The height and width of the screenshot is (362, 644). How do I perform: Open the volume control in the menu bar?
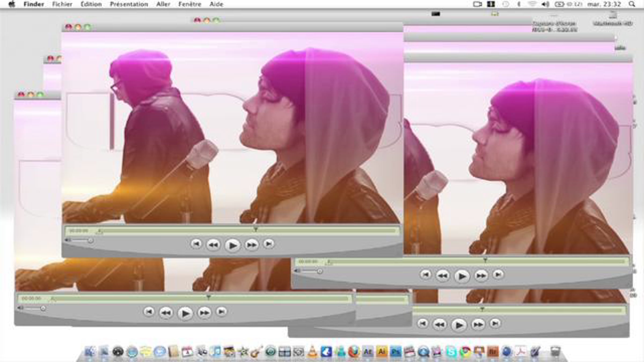coord(545,4)
